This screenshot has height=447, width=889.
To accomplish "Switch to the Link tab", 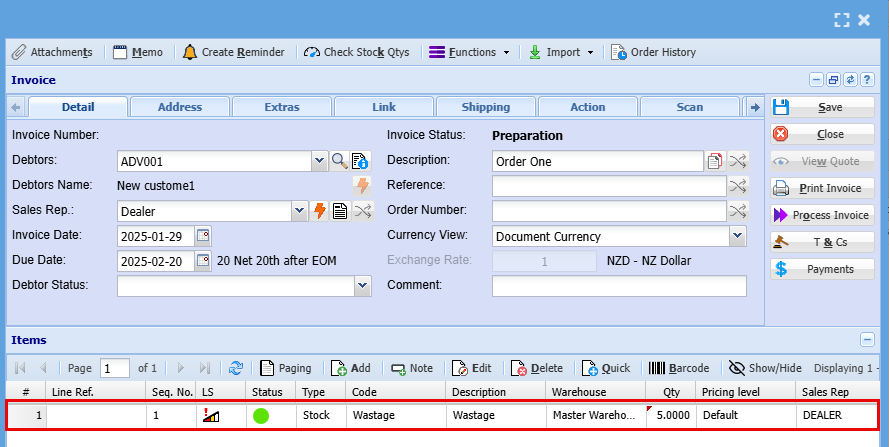I will pyautogui.click(x=384, y=107).
